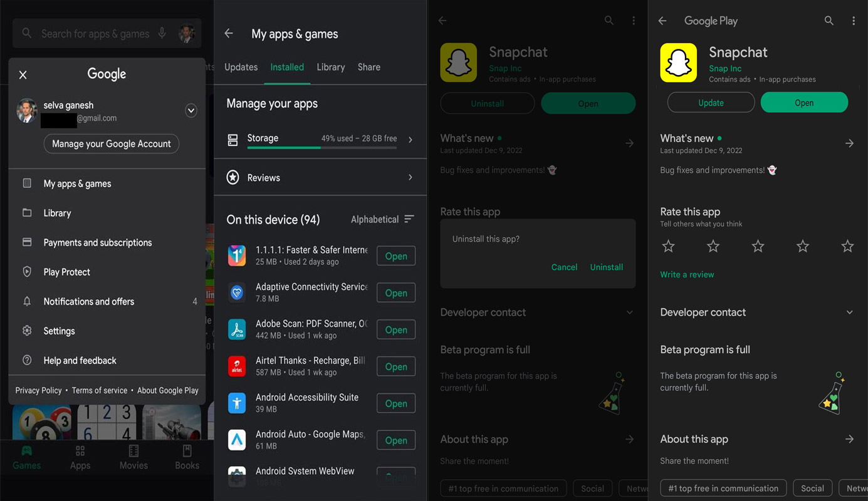Switch to the Installed tab
This screenshot has height=501, width=868.
point(287,67)
